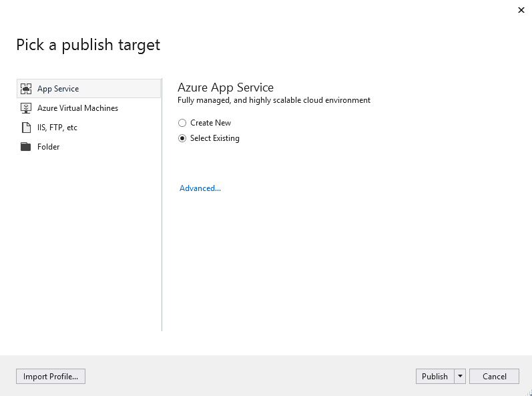Click the Import Profile... button
Viewport: 532px width, 396px height.
click(x=51, y=377)
